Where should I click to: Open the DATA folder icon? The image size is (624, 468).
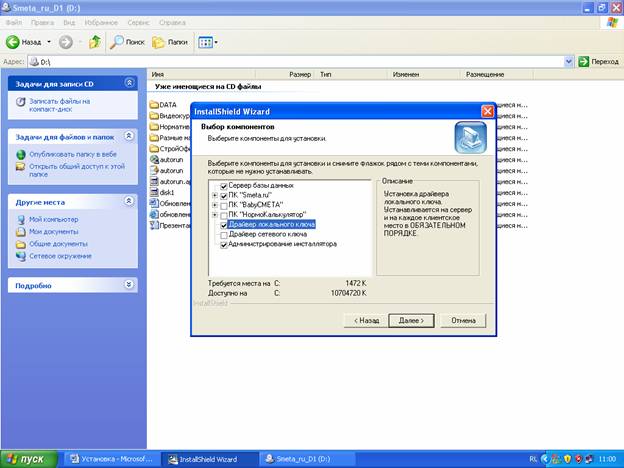pyautogui.click(x=154, y=104)
